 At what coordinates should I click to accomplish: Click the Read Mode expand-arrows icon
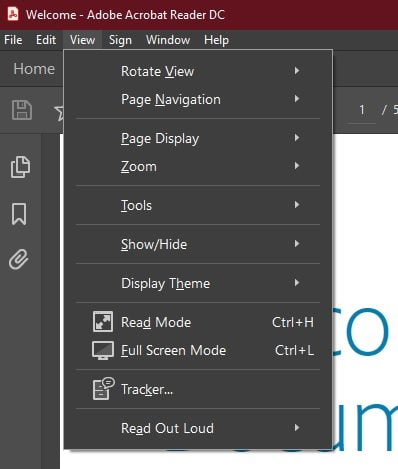(x=103, y=322)
